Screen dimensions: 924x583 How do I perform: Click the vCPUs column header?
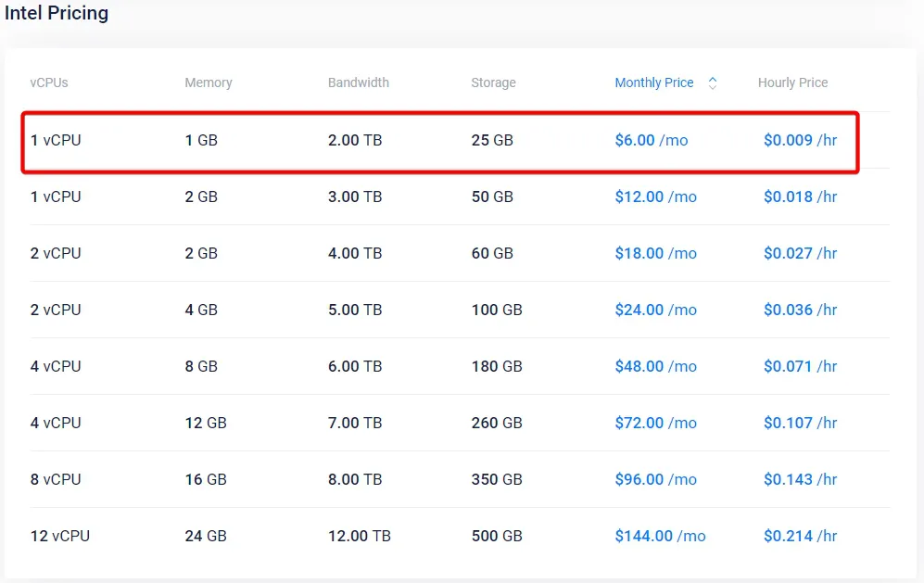49,83
